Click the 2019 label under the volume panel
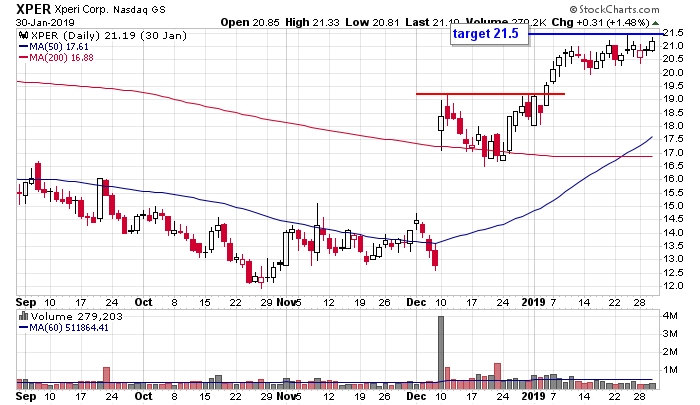Image resolution: width=700 pixels, height=405 pixels. coord(533,396)
